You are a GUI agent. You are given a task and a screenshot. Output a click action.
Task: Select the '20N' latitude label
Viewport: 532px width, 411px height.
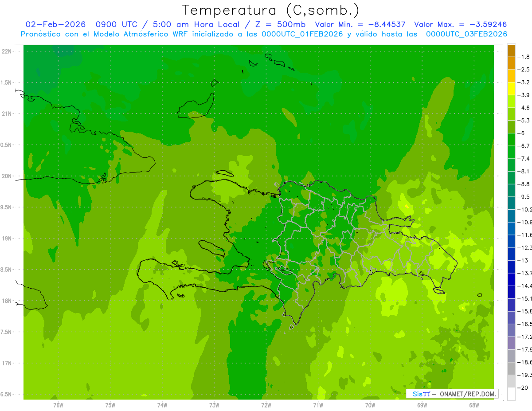point(7,176)
